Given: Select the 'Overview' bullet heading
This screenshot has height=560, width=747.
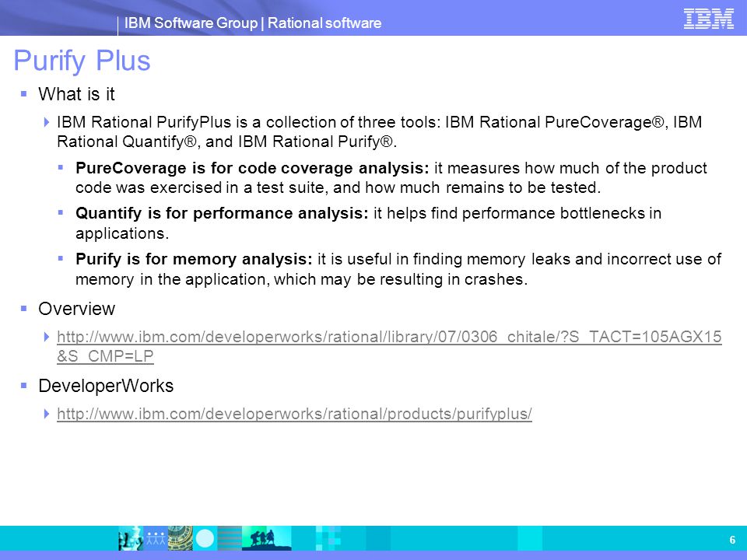Looking at the screenshot, I should (x=76, y=309).
